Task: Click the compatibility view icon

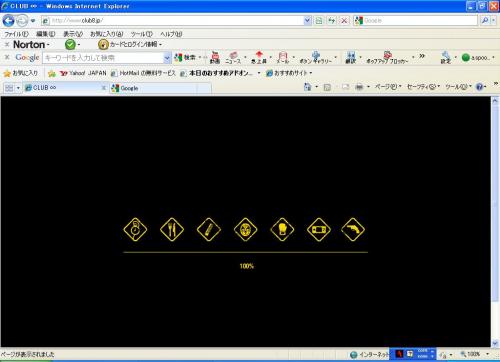Action: 319,21
